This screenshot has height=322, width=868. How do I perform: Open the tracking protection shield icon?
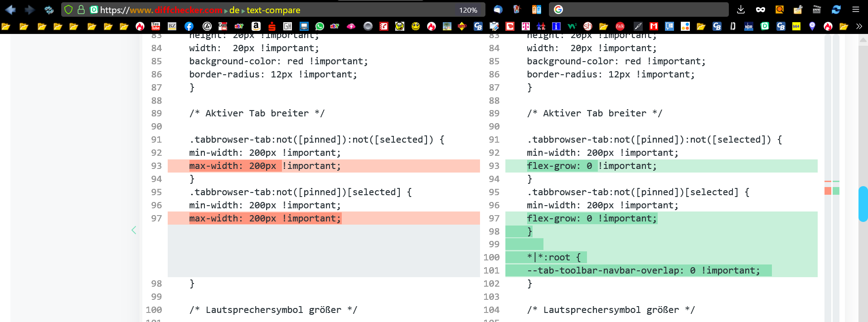[x=68, y=10]
